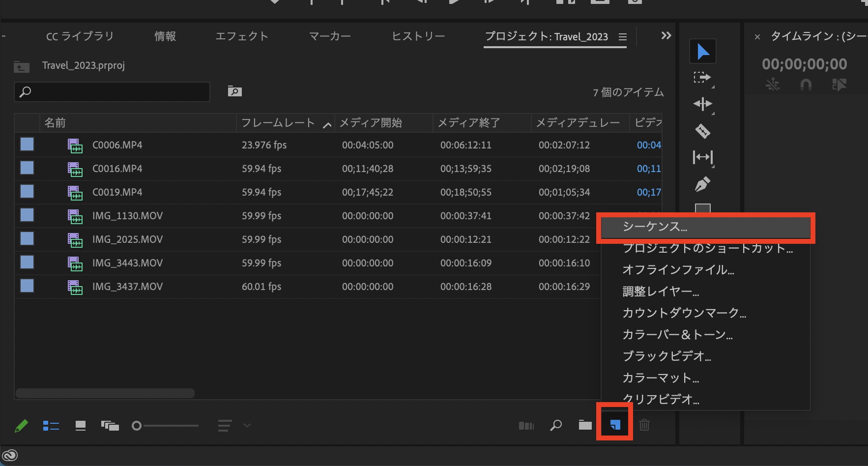Toggle linked selection in Timeline panel
The width and height of the screenshot is (868, 466).
pos(839,85)
